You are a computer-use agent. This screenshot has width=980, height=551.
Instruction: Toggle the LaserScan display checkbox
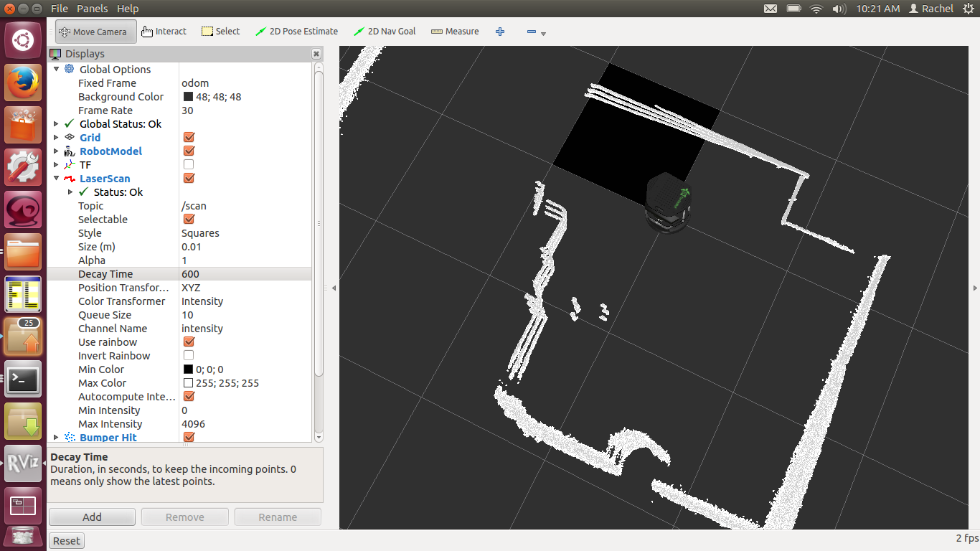189,178
